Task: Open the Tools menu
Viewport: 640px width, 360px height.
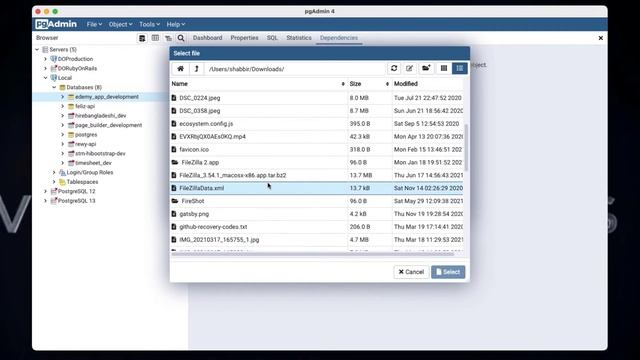Action: [149, 24]
